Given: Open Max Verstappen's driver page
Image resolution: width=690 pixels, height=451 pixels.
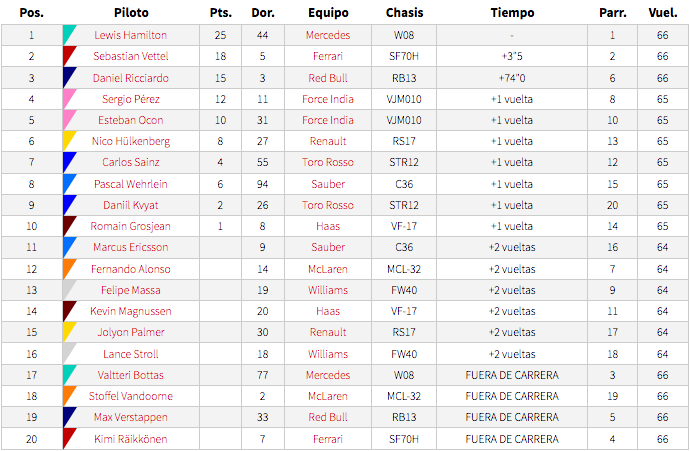Looking at the screenshot, I should pos(131,417).
